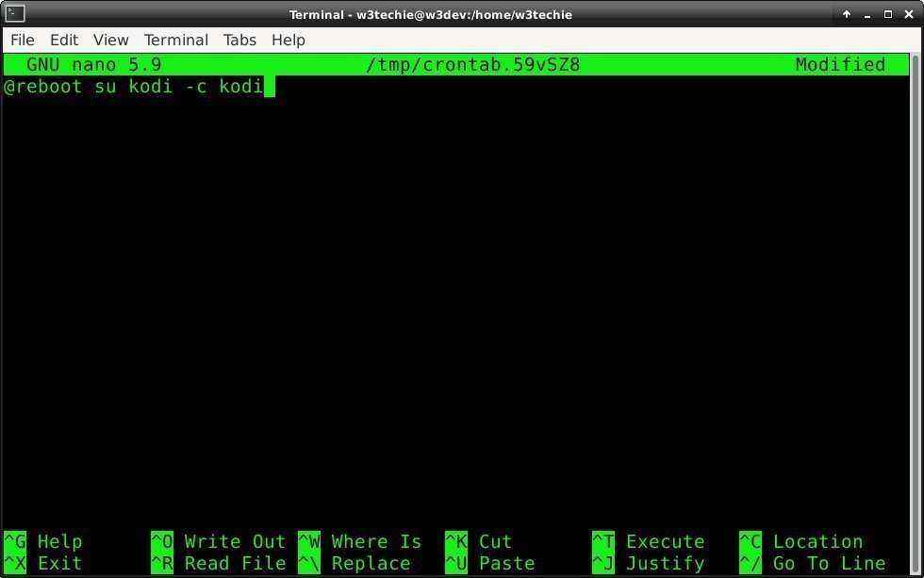Open the Terminal menu
924x578 pixels.
click(x=175, y=40)
